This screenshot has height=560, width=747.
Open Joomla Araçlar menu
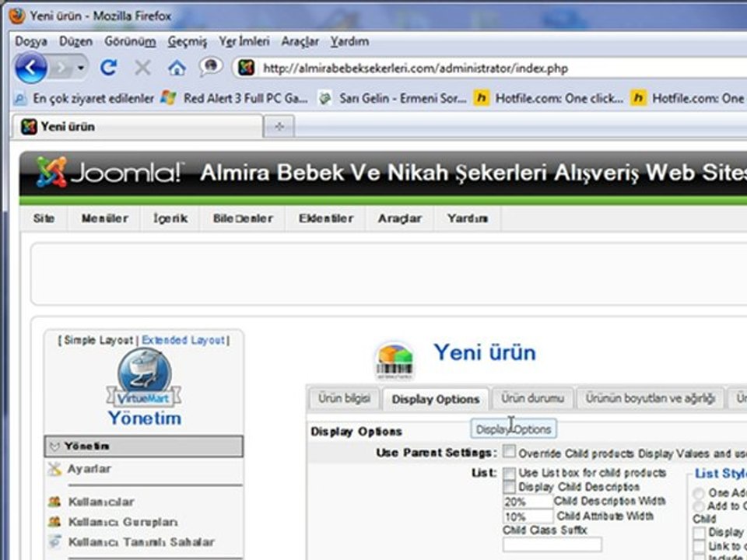point(400,219)
